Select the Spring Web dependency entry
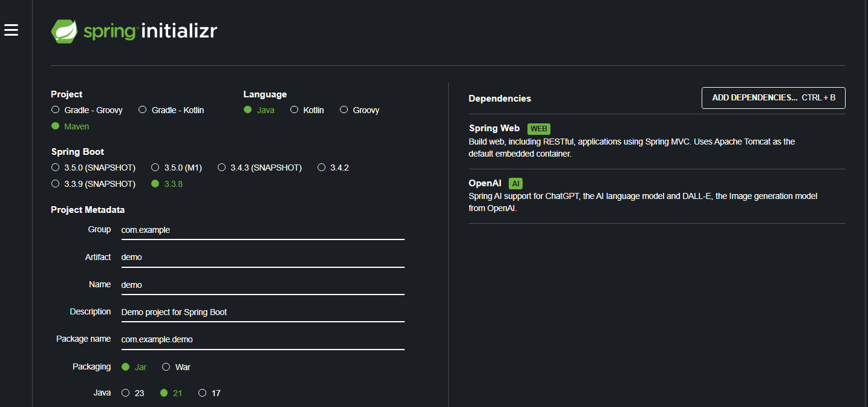Screen dimensions: 868x407 click(x=494, y=128)
